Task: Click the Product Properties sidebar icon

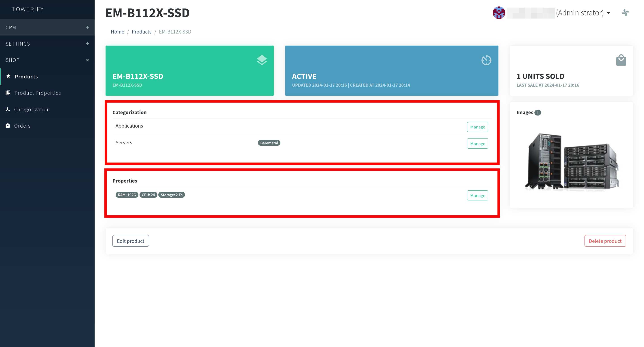Action: coord(8,93)
